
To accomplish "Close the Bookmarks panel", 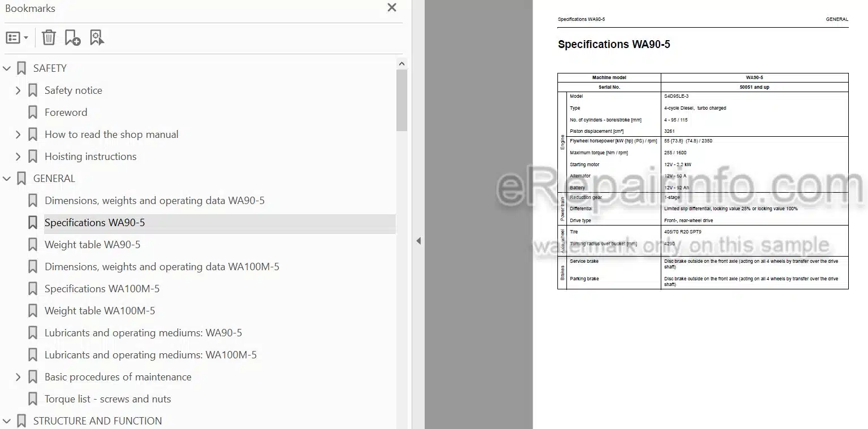I will tap(391, 8).
